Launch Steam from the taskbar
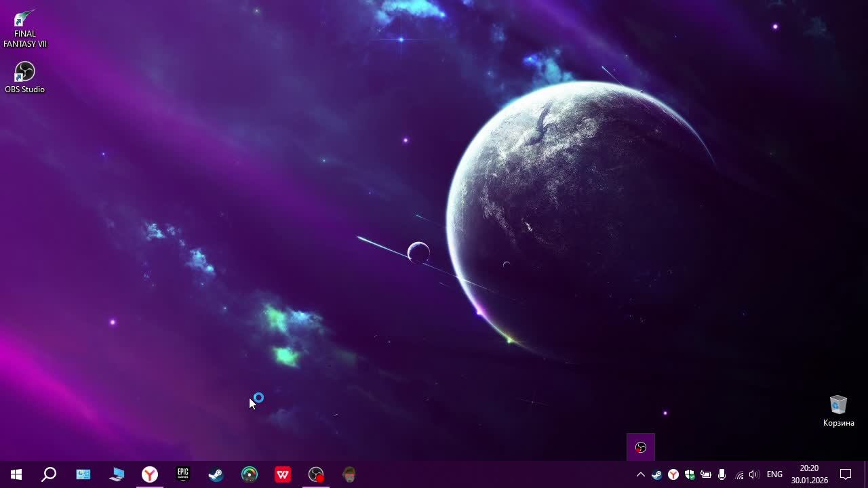Image resolution: width=868 pixels, height=488 pixels. 216,474
